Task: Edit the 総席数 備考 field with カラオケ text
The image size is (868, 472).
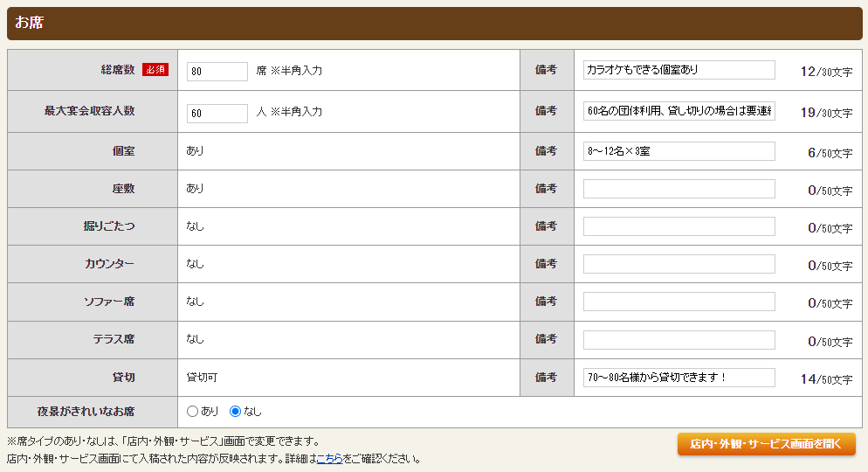Action: (679, 70)
